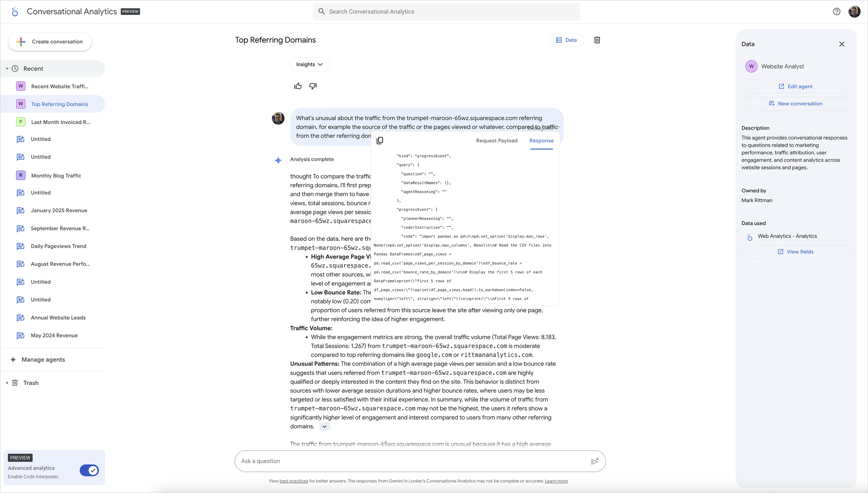Click the R badge of Monthly Blog Traffic
This screenshot has height=493, width=868.
(20, 175)
